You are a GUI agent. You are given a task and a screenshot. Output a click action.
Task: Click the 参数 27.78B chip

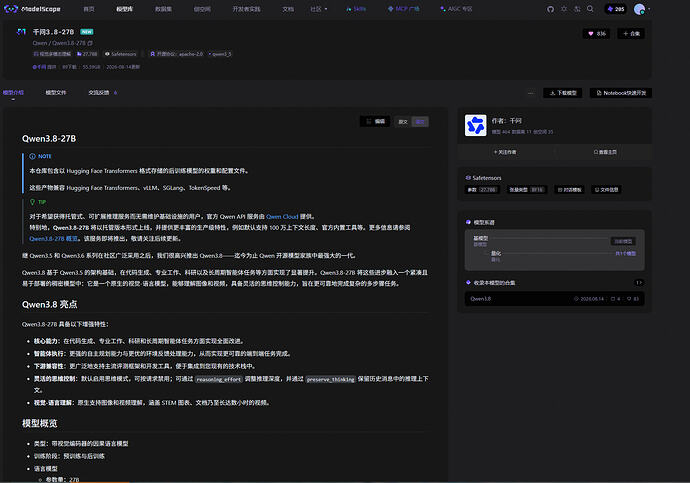(x=482, y=190)
